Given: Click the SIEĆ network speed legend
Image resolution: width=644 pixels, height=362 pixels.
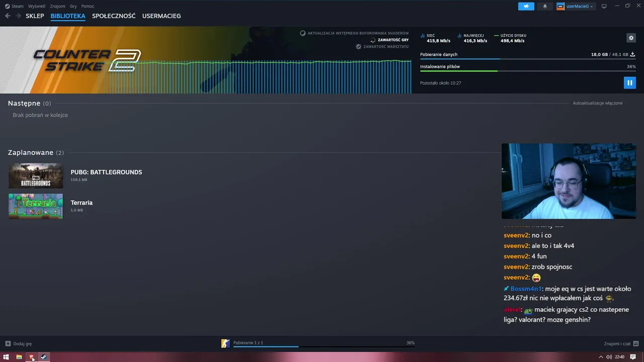Looking at the screenshot, I should [x=436, y=38].
